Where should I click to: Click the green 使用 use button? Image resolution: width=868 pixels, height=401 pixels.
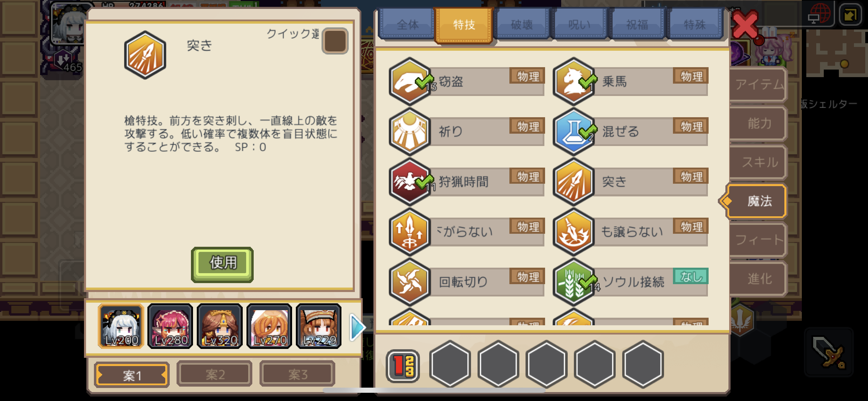[x=222, y=264]
